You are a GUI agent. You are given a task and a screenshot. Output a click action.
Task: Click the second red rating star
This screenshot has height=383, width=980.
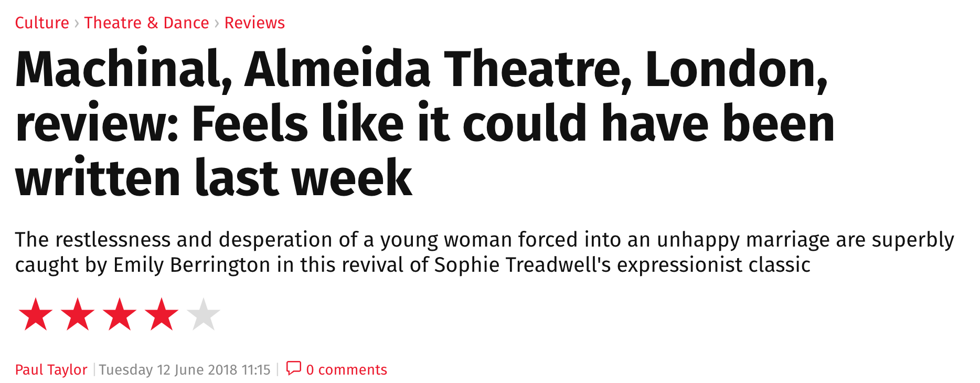tap(78, 314)
